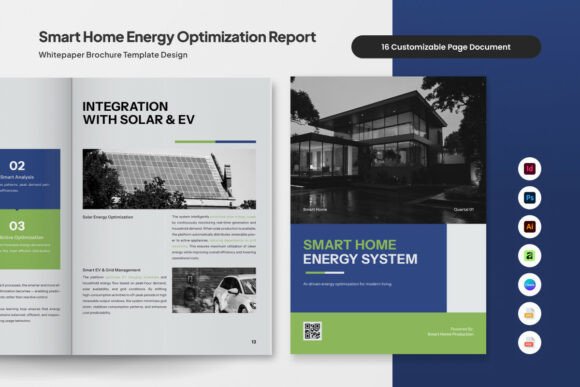
Task: Click the Adobe Photoshop icon
Action: click(x=529, y=198)
